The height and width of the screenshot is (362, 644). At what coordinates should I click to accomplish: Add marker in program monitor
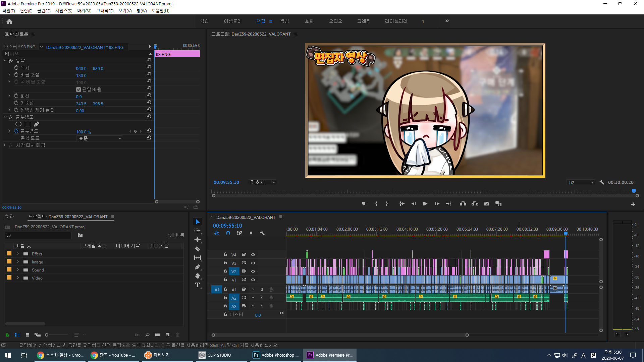364,204
